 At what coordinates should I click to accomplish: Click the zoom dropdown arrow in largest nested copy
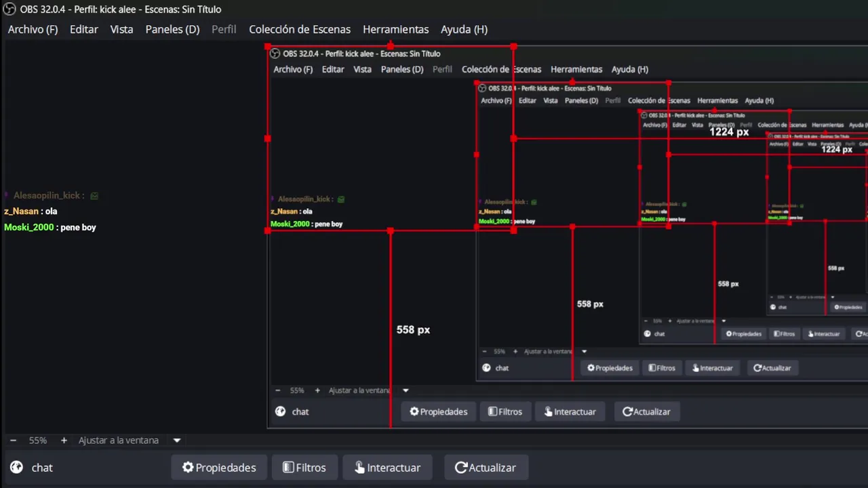click(x=406, y=390)
